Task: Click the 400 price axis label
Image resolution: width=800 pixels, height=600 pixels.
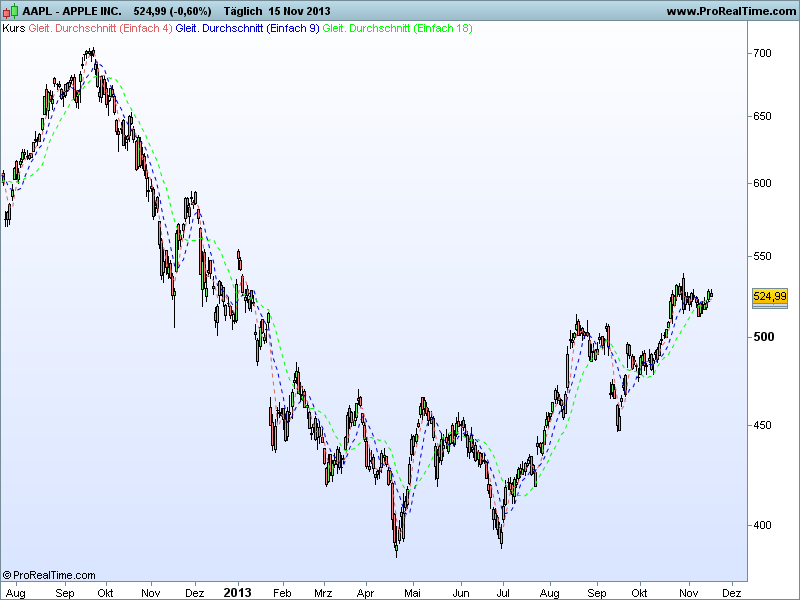Action: [x=762, y=525]
